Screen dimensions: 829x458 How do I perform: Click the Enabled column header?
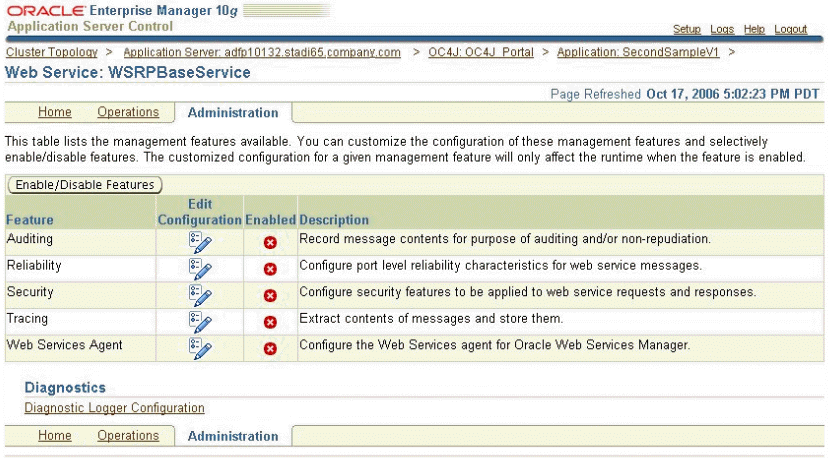tap(271, 220)
